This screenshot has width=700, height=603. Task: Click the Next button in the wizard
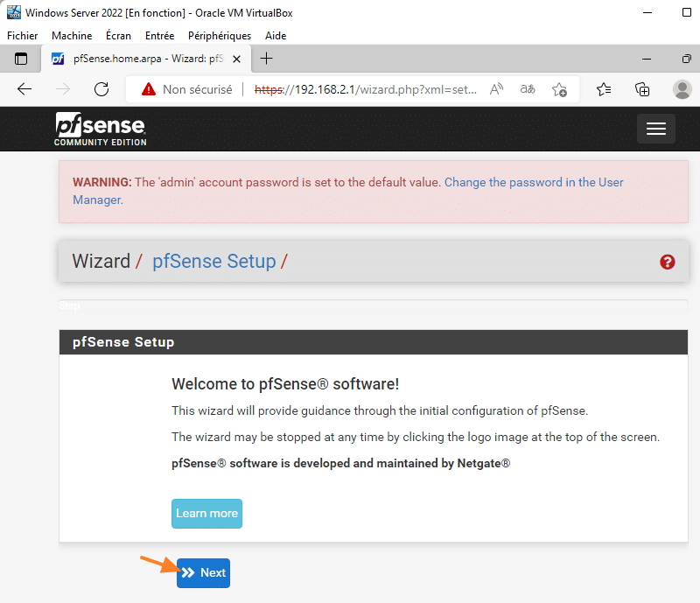[203, 572]
